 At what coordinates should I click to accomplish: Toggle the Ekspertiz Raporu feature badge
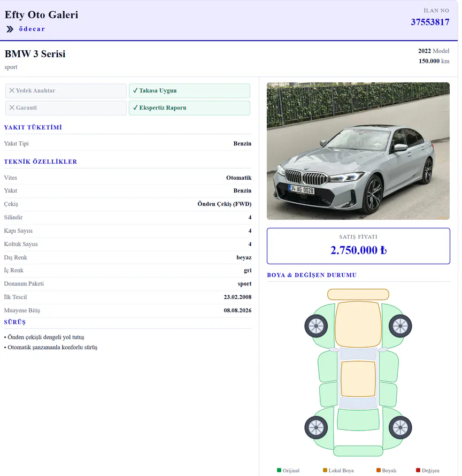point(189,108)
